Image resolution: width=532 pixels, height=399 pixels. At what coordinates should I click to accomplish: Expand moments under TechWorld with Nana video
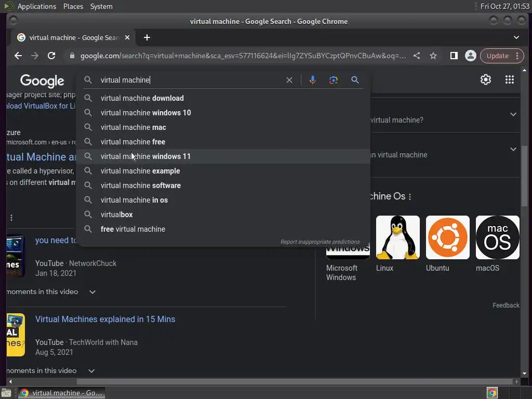pos(91,371)
